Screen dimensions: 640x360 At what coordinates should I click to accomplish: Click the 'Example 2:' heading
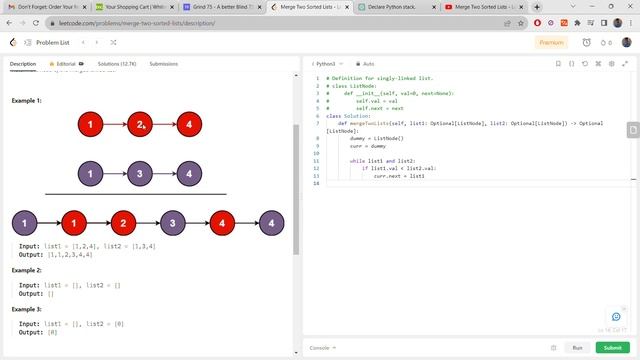[27, 270]
